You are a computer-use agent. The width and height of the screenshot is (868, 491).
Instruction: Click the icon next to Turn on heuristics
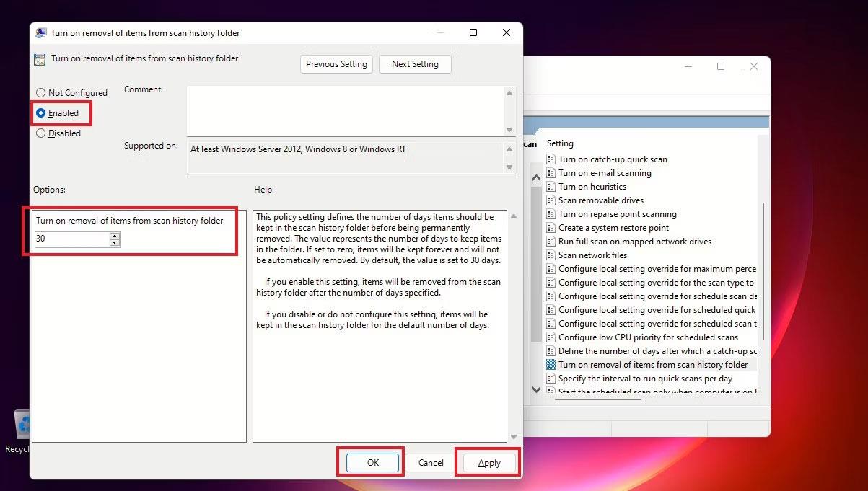551,187
